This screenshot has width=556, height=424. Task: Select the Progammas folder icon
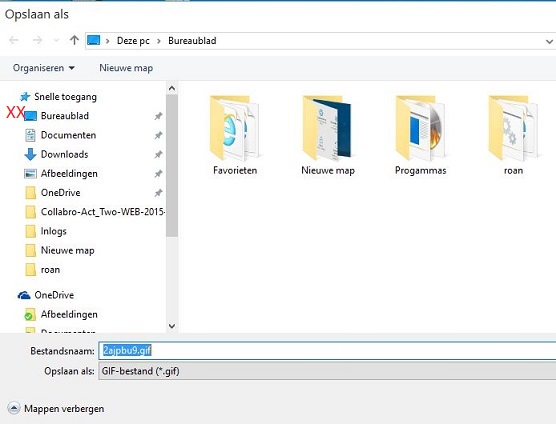[x=421, y=128]
